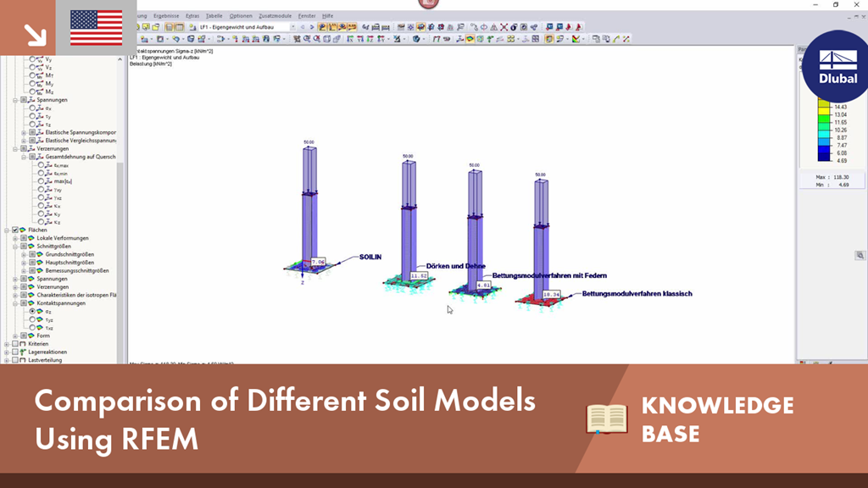The height and width of the screenshot is (488, 868).
Task: Click the magnifier icon on right panel edge
Action: [860, 256]
